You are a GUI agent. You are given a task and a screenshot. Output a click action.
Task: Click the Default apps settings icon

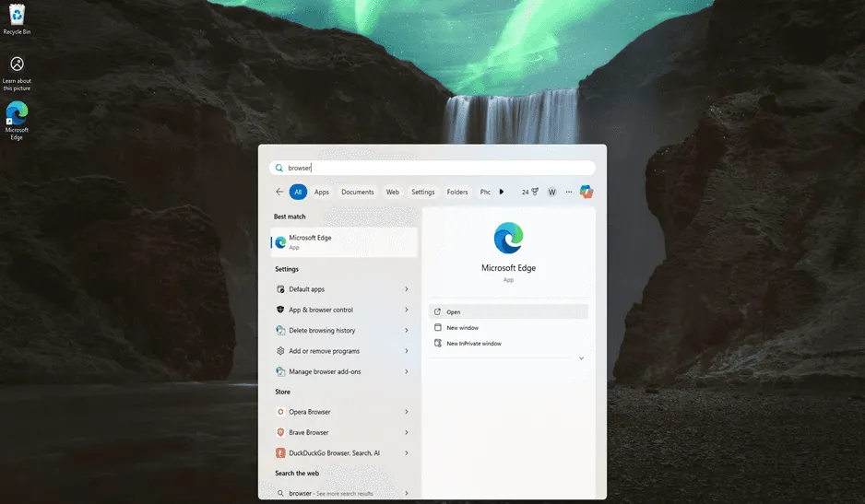(x=280, y=289)
